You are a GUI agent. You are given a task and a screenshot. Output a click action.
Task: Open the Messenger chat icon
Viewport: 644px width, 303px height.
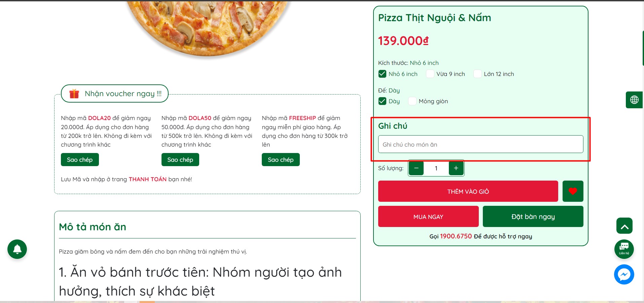624,274
